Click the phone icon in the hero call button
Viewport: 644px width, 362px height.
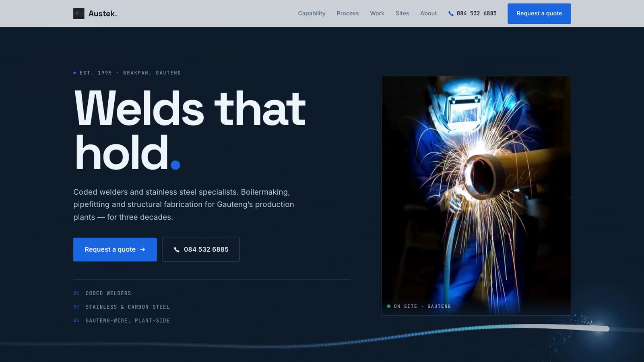point(177,250)
